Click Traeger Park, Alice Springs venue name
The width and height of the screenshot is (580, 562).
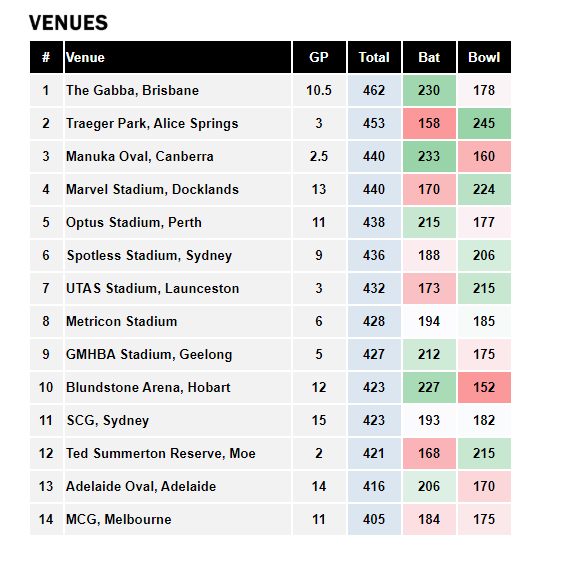pos(152,123)
